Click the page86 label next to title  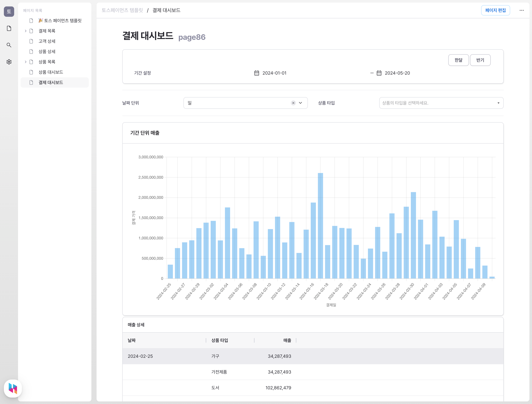click(192, 37)
